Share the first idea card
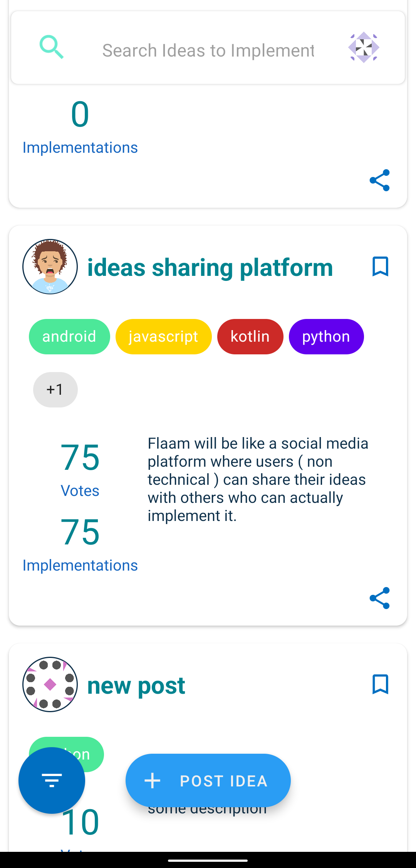This screenshot has height=868, width=416. (x=380, y=180)
